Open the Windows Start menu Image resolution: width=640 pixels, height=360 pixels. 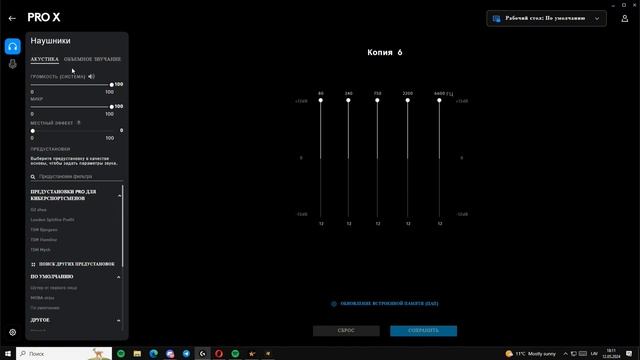(7, 353)
